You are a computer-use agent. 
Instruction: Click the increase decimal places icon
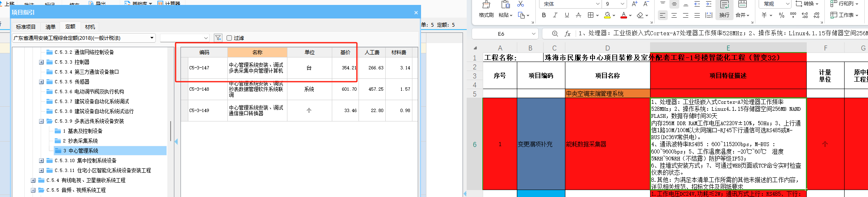pyautogui.click(x=805, y=15)
